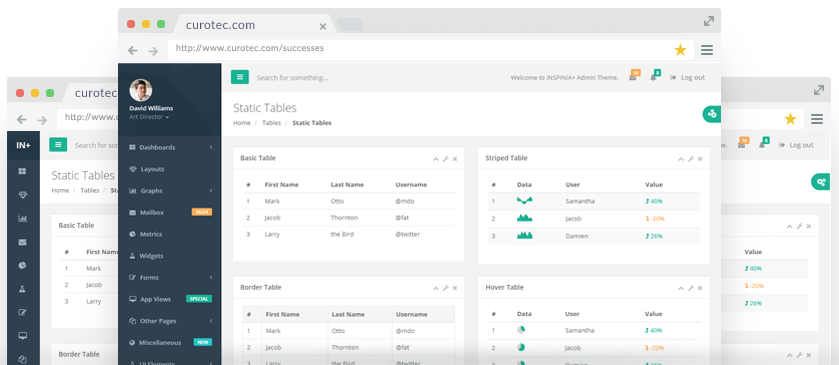The height and width of the screenshot is (365, 839).
Task: Collapse the Basic Table panel in front window
Action: (x=436, y=158)
